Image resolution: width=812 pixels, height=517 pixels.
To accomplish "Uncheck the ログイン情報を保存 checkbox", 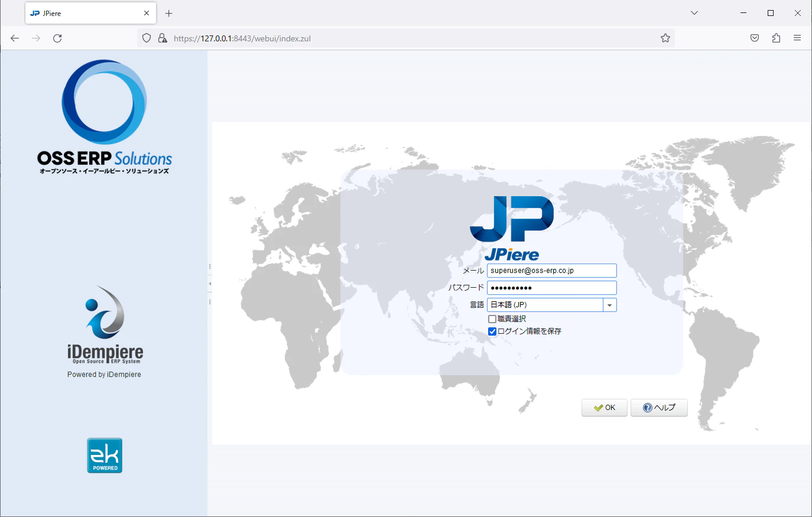I will pyautogui.click(x=492, y=331).
